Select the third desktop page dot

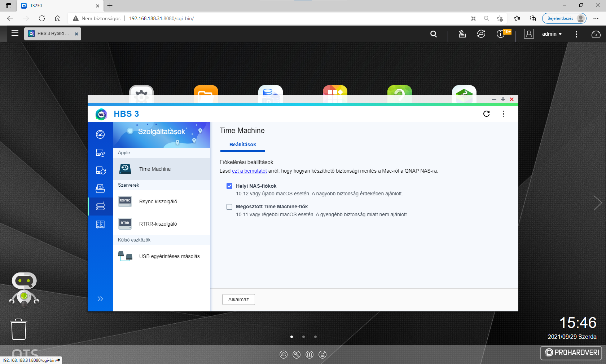pyautogui.click(x=315, y=337)
